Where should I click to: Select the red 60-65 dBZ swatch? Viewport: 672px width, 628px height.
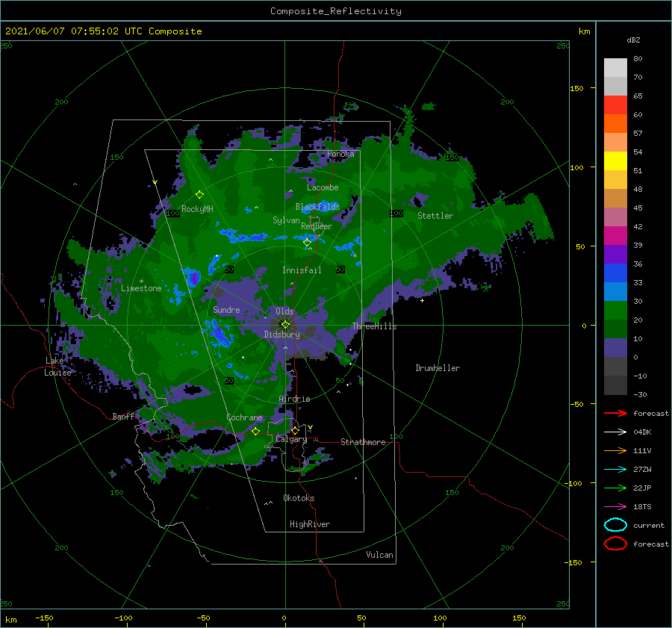coord(615,105)
